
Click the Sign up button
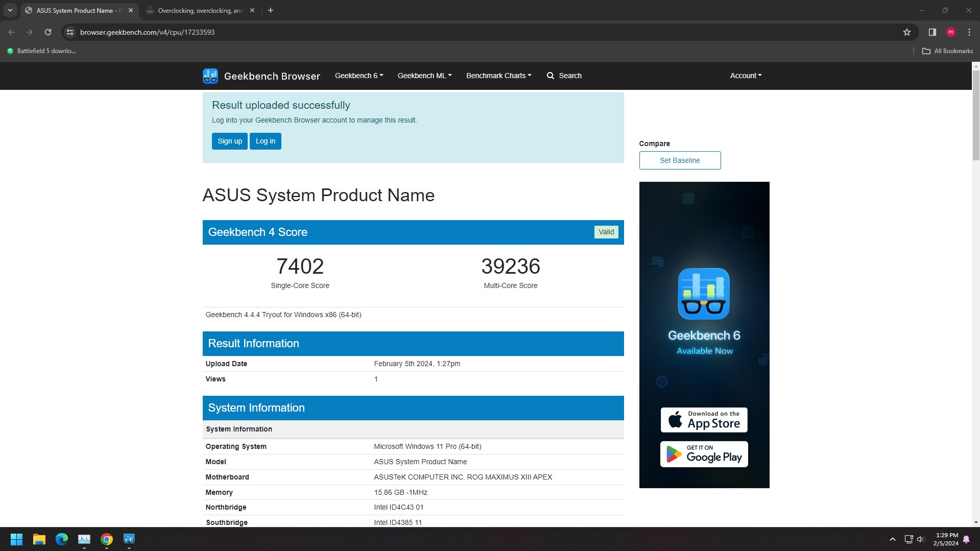pos(230,141)
